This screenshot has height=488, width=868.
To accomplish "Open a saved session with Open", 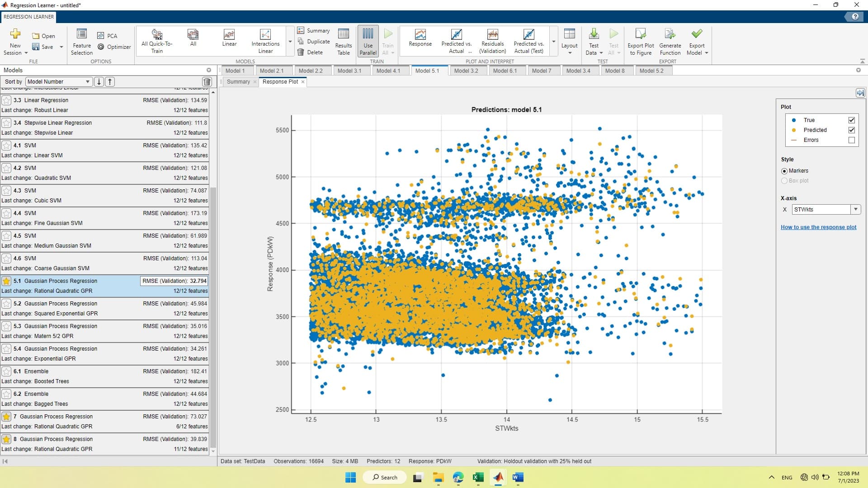I will [43, 36].
